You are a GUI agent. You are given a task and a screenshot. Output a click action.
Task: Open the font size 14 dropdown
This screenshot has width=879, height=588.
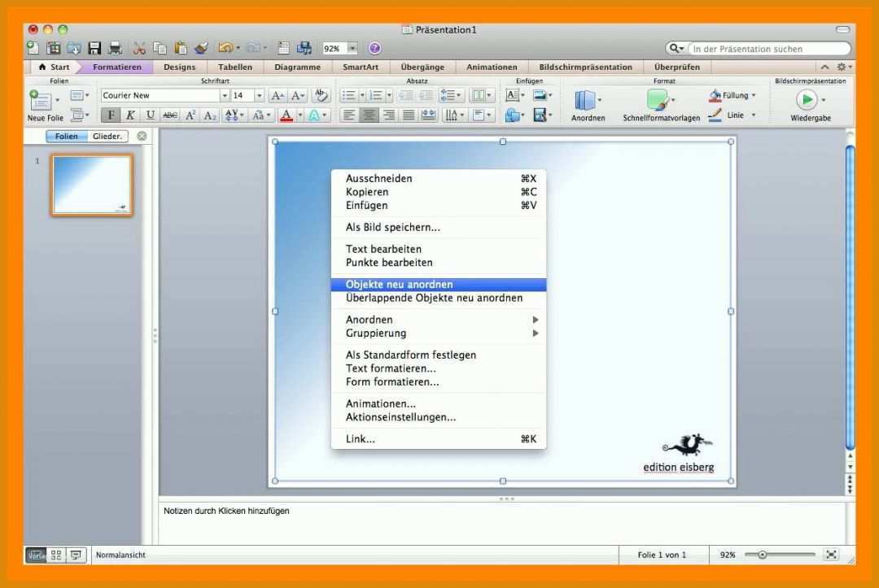(x=259, y=96)
